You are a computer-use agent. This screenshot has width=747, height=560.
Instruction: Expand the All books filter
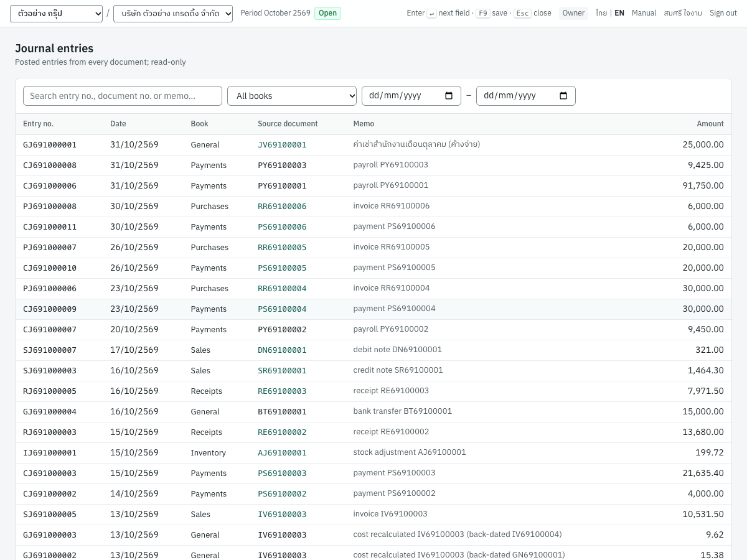coord(292,96)
